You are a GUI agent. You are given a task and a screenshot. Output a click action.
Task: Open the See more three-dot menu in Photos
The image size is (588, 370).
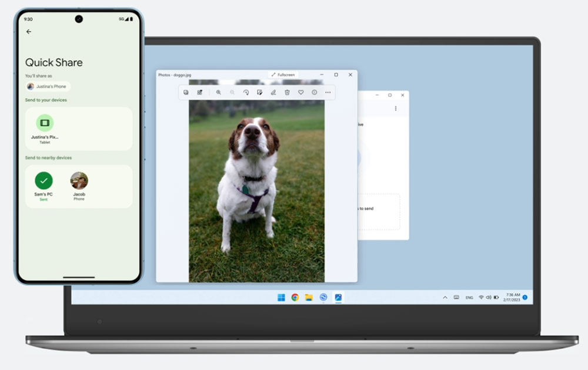(x=328, y=93)
